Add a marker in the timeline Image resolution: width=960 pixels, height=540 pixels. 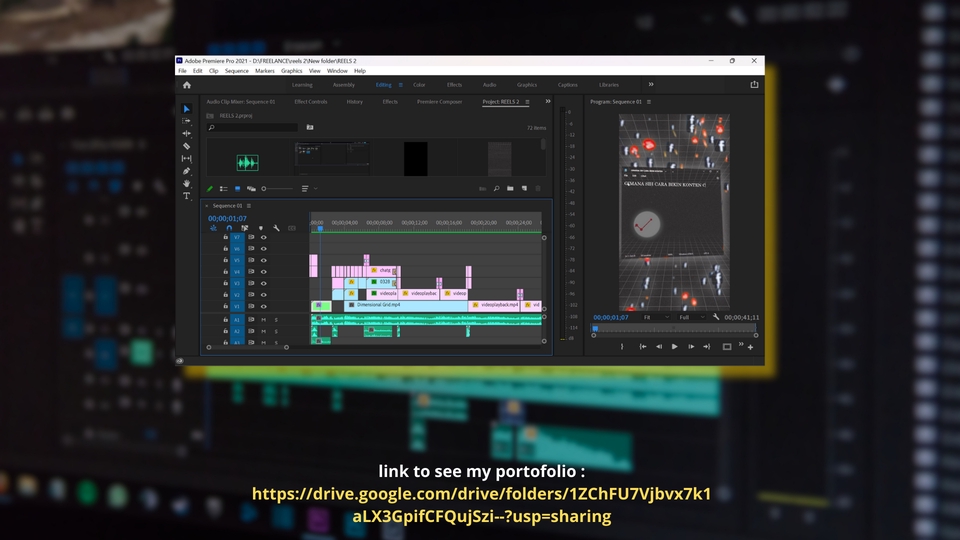[x=261, y=228]
